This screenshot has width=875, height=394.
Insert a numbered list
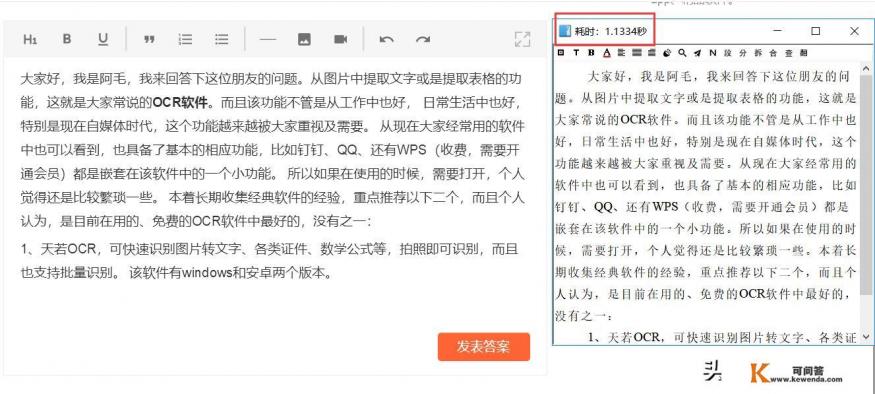coord(185,39)
